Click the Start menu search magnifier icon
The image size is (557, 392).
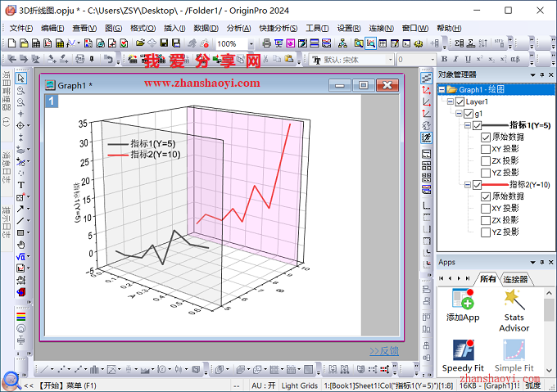click(x=11, y=381)
